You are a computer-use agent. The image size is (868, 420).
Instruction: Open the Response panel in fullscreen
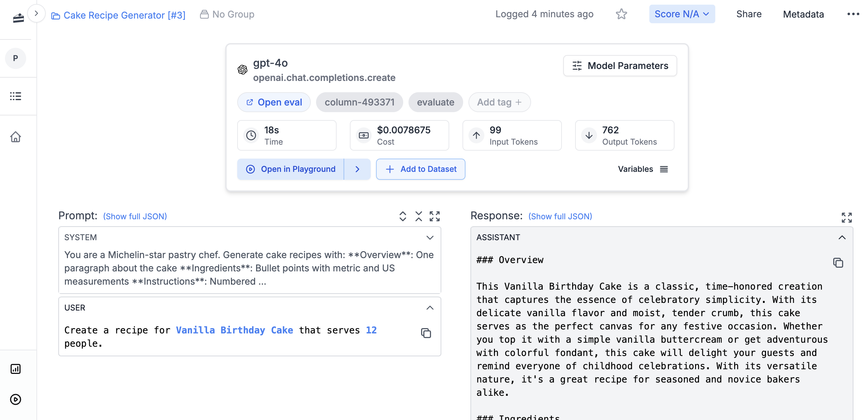coord(846,217)
